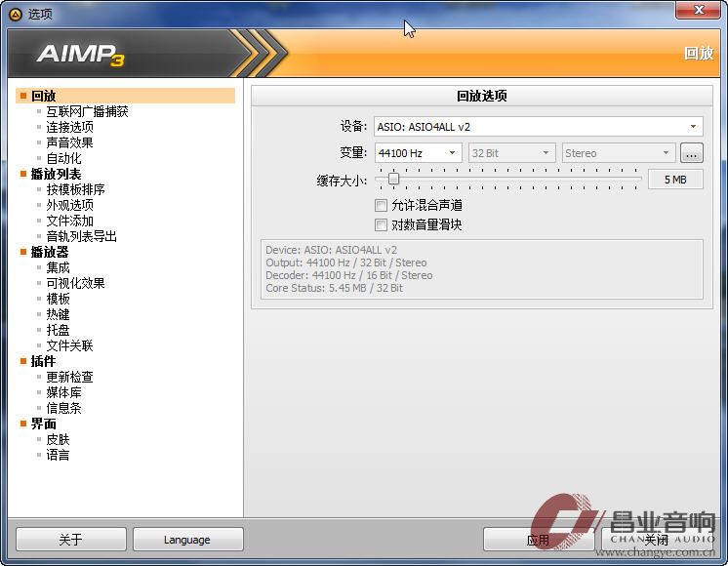728x566 pixels.
Task: Select the 播放列表 category
Action: coord(56,174)
